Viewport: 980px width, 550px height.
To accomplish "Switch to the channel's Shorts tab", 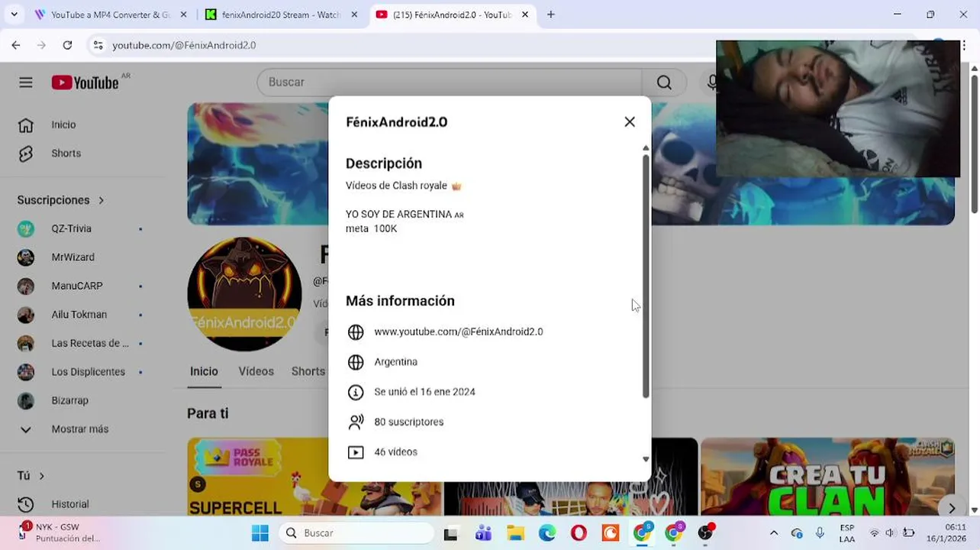I will click(x=308, y=371).
